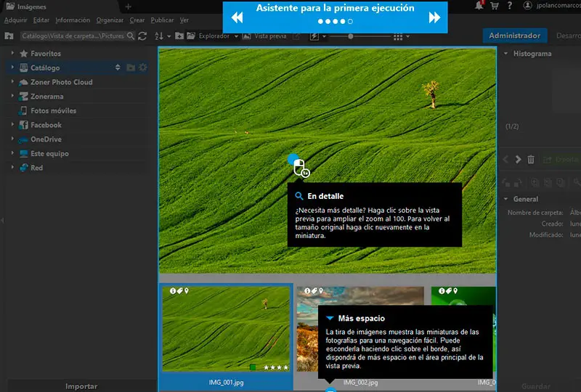The height and width of the screenshot is (392, 581).
Task: Click the next arrow in right panel
Action: (518, 159)
